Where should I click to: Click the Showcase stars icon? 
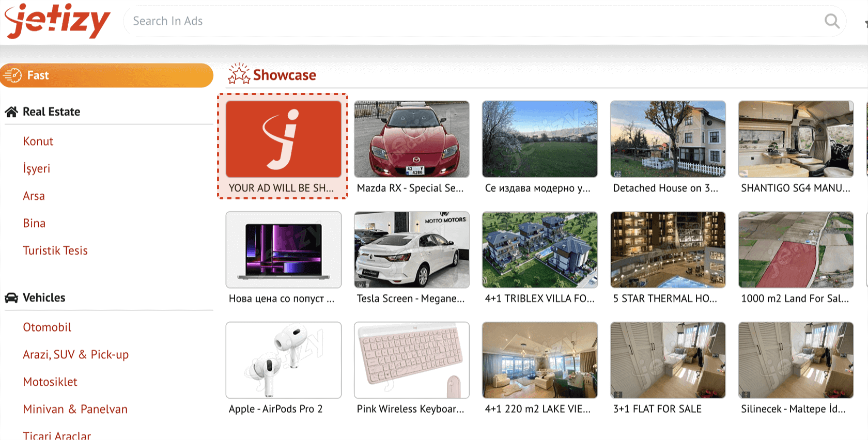tap(239, 74)
